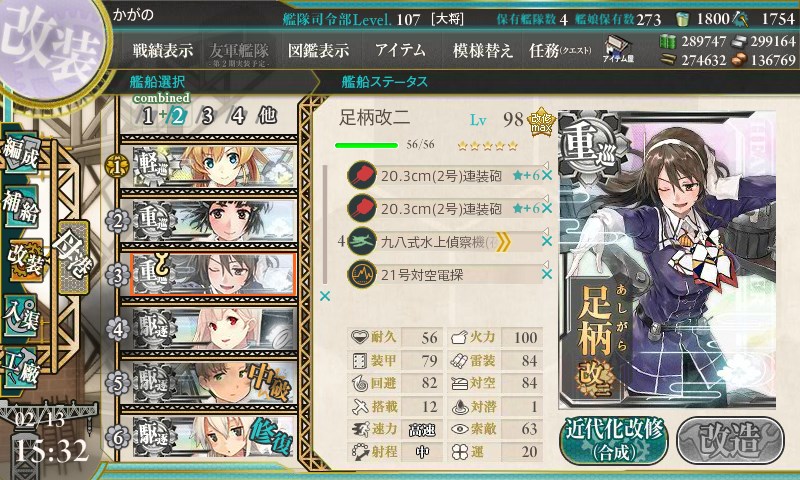
Task: Click the 21号対空電探 radar equipment icon
Action: pyautogui.click(x=361, y=274)
